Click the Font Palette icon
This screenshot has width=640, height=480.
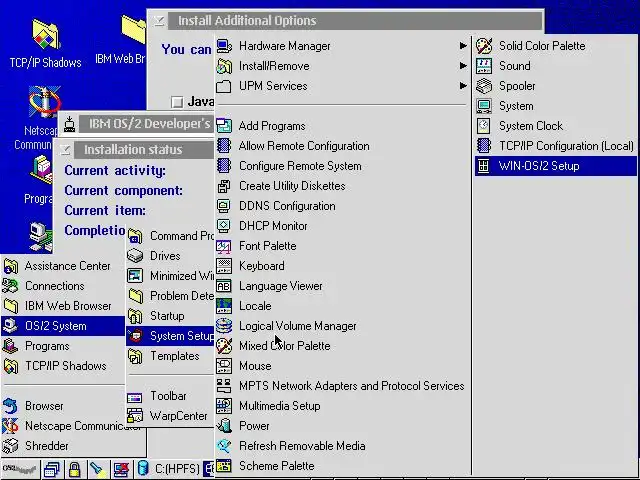pyautogui.click(x=224, y=246)
